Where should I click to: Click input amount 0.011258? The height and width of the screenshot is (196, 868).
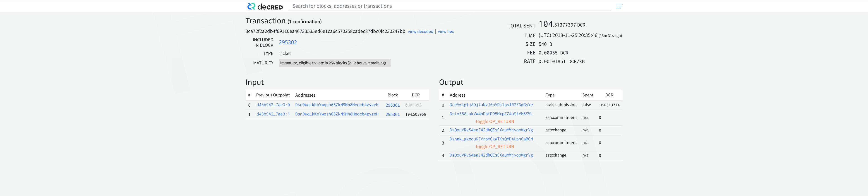pyautogui.click(x=413, y=105)
